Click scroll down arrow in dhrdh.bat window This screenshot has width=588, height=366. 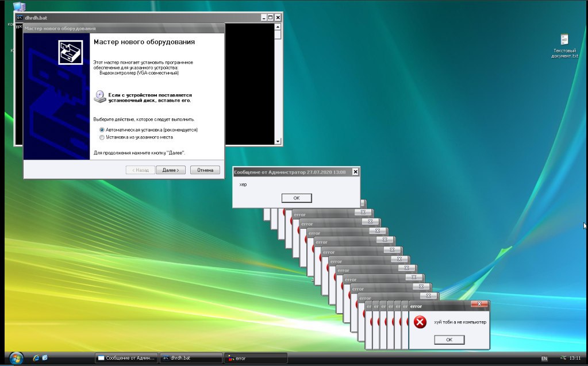click(x=278, y=141)
